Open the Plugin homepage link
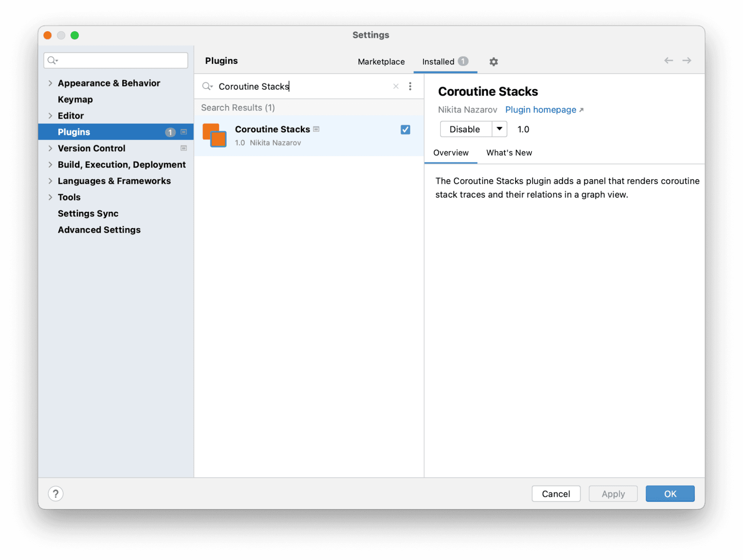The image size is (743, 560). coord(541,110)
